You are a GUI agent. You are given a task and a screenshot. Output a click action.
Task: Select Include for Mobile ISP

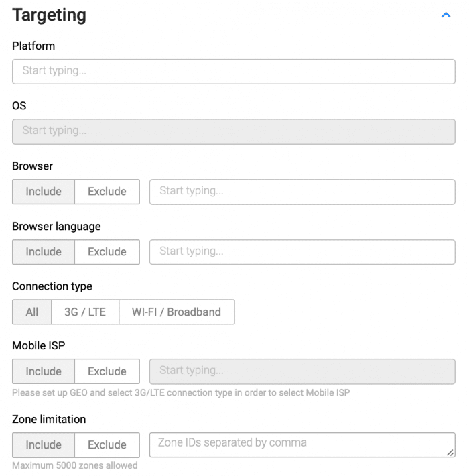point(44,371)
